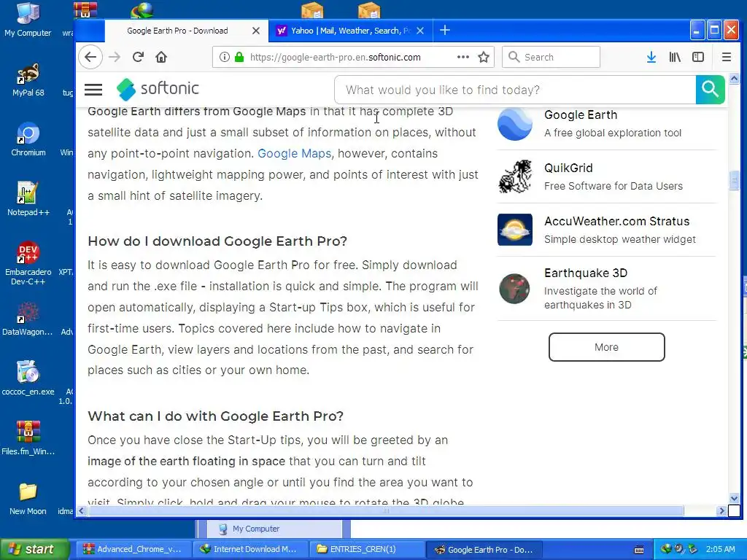
Task: Click the Google Earth app icon
Action: [515, 124]
